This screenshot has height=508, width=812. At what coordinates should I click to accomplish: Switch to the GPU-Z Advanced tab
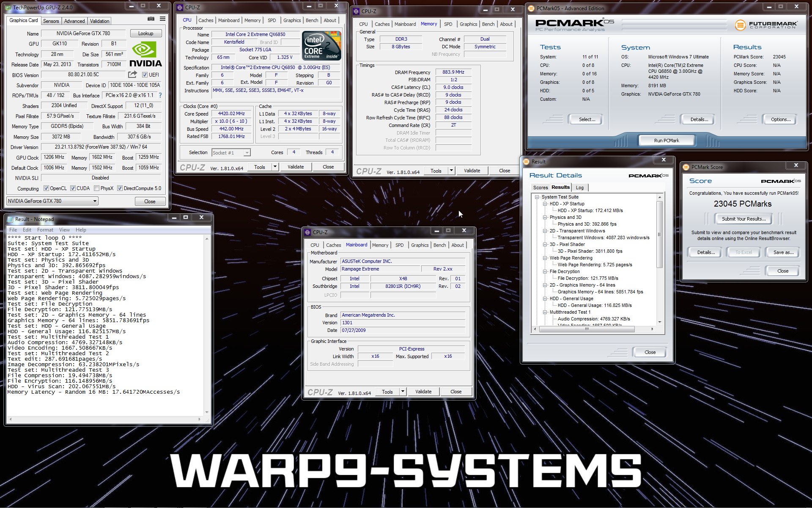pos(74,21)
